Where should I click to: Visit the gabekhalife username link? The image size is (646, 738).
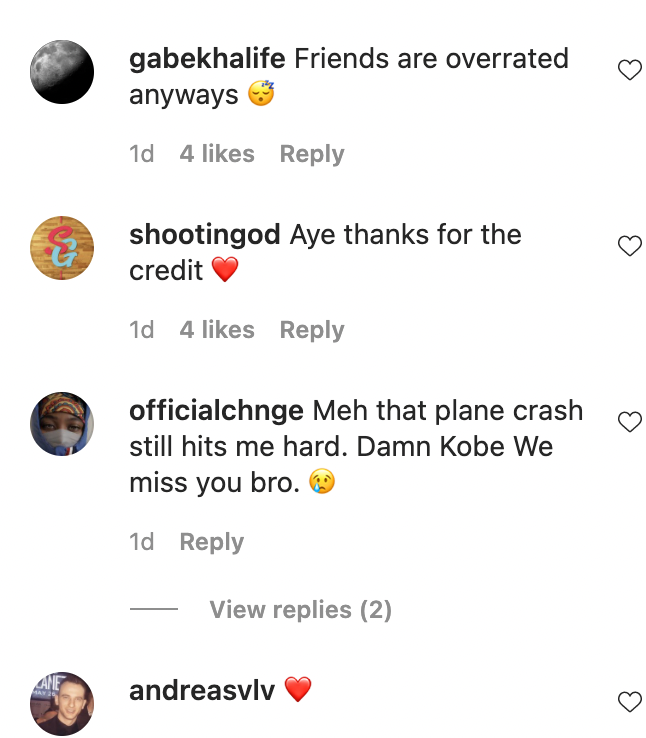tap(208, 59)
